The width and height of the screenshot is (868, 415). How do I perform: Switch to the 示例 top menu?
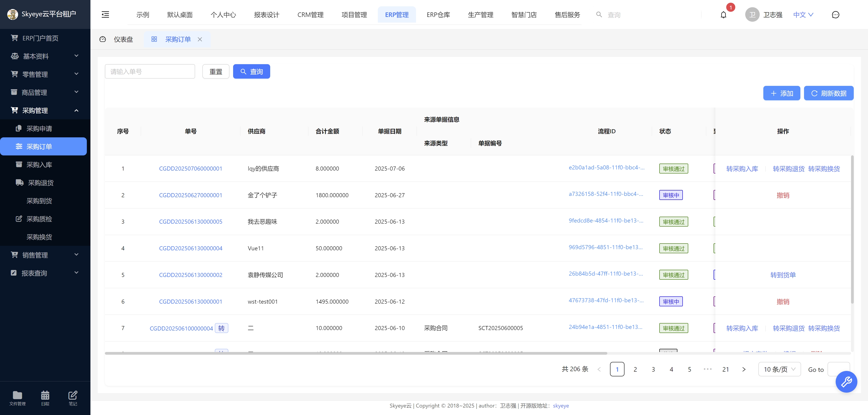[x=142, y=15]
